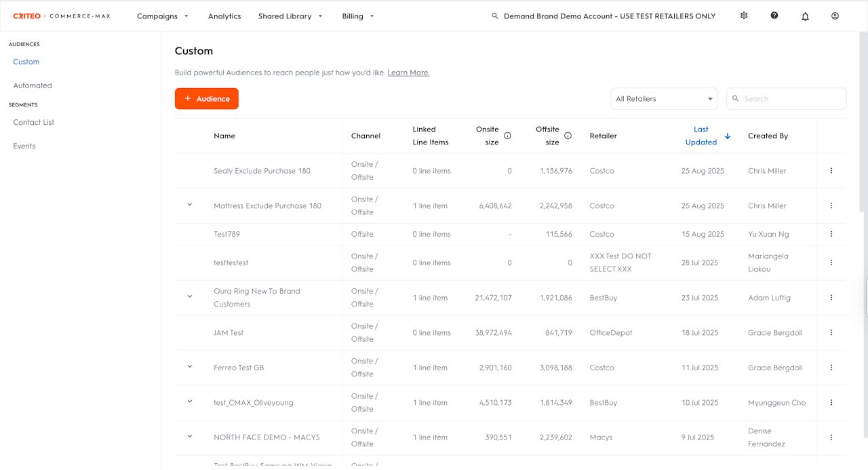
Task: Open the user account profile icon
Action: 835,16
